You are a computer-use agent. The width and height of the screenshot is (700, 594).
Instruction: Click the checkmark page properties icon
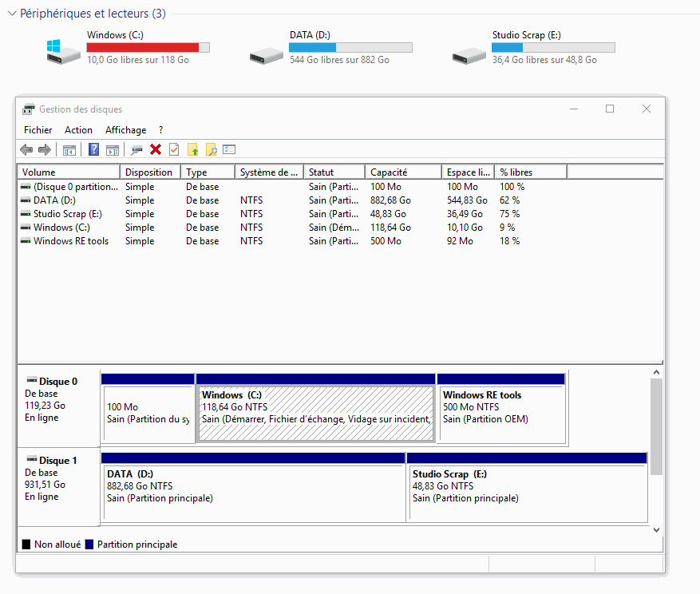coord(174,149)
